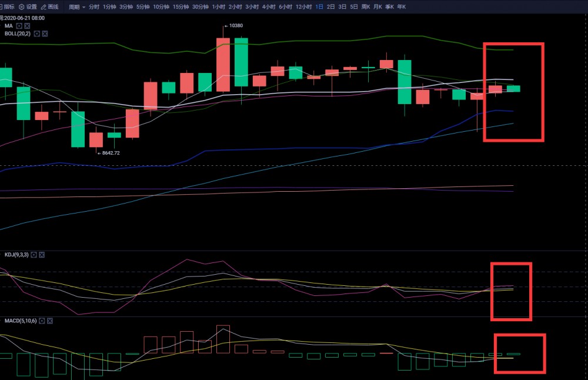This screenshot has width=588, height=380.
Task: Select the 周K weekly candlestick view
Action: [366, 7]
